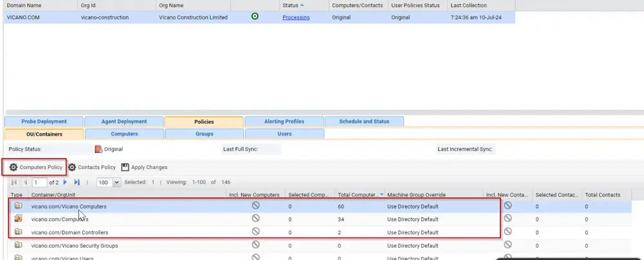Click the Apply Changes save button

pos(144,168)
